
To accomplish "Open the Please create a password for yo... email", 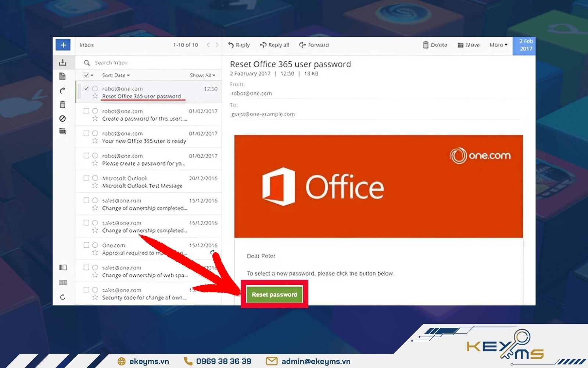I will point(148,159).
